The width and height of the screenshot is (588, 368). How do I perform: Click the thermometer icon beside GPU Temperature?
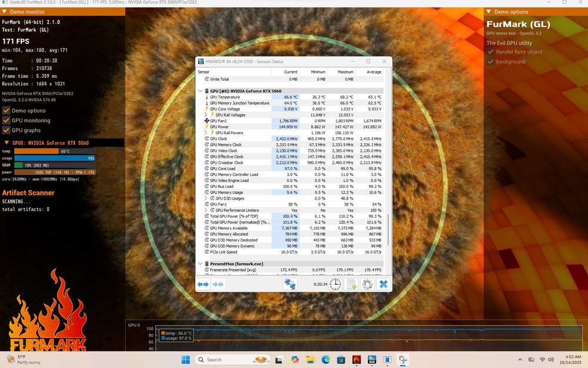(x=206, y=97)
